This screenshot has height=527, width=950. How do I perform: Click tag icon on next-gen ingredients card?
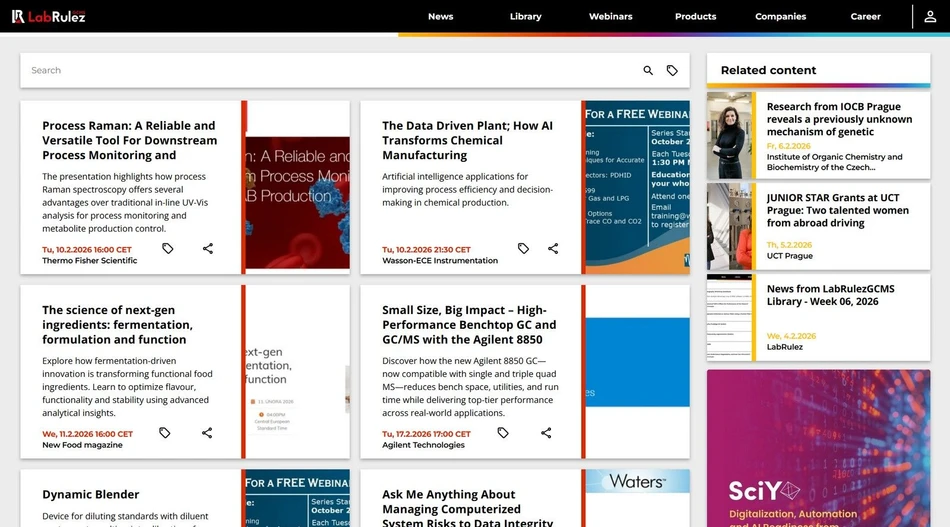pos(165,433)
